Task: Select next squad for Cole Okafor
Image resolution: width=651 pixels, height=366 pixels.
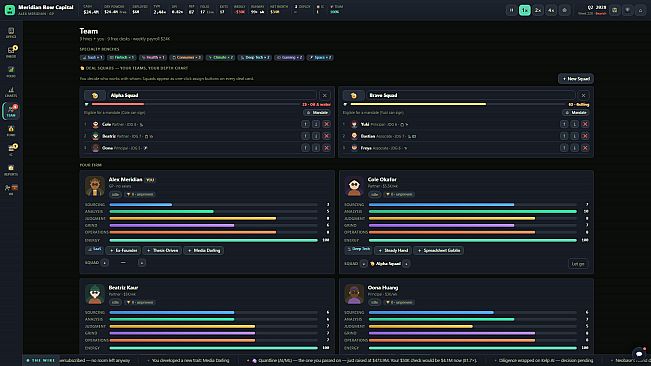Action: coord(406,264)
